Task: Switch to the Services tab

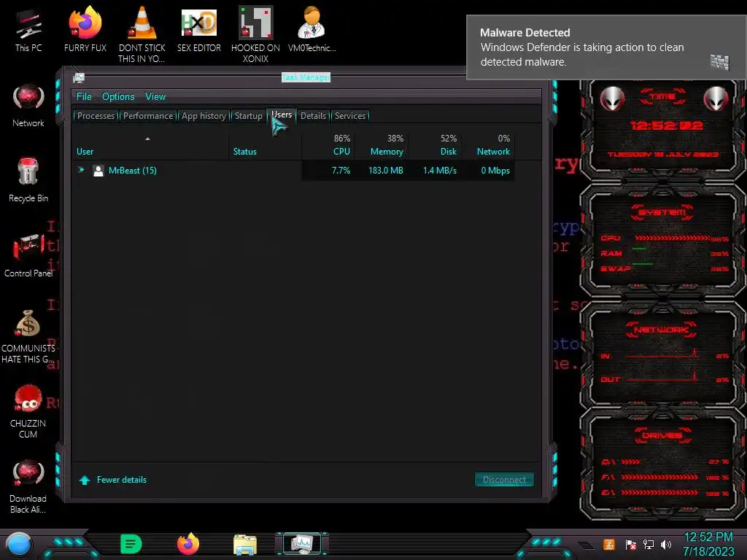Action: [350, 116]
